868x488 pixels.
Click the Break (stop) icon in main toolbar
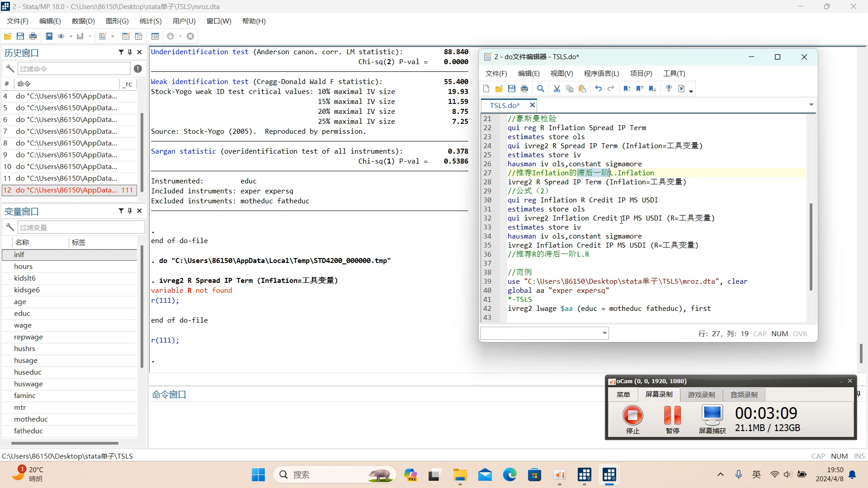[x=190, y=36]
